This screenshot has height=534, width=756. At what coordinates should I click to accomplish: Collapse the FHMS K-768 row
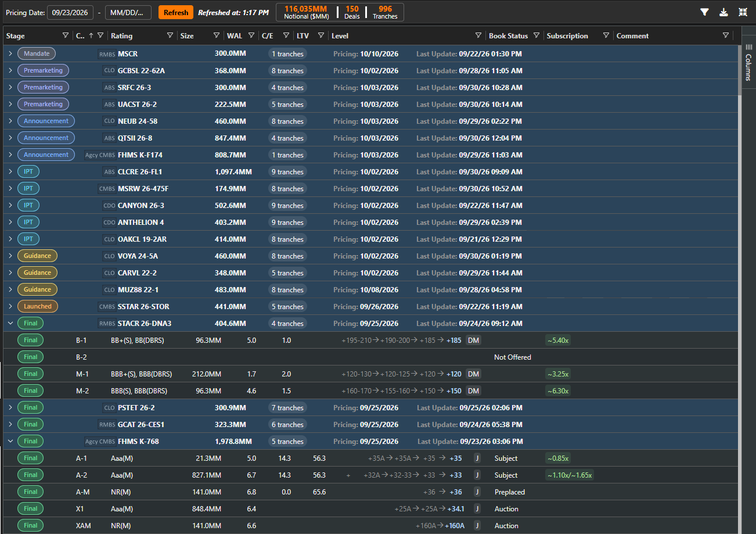(10, 442)
